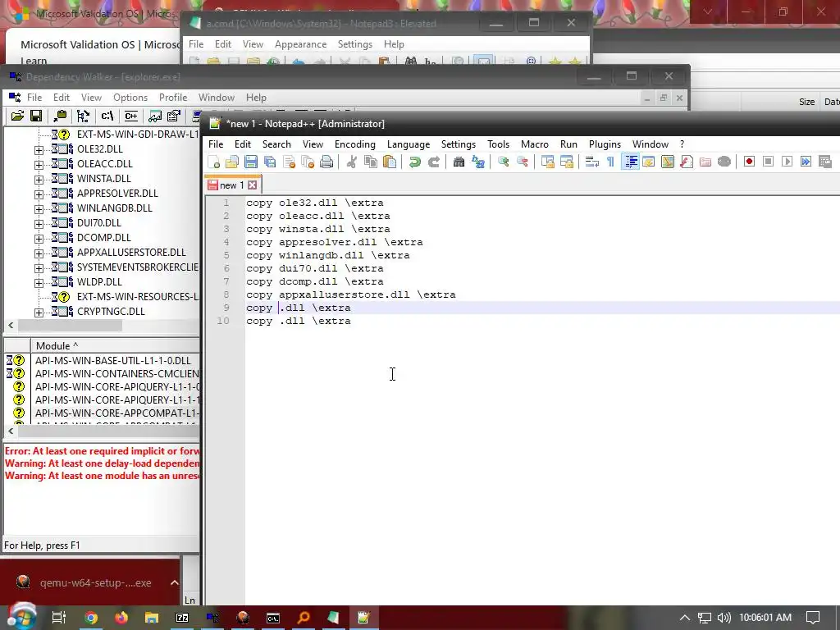Click tree view horizontal scrollbar thumb

click(x=71, y=325)
